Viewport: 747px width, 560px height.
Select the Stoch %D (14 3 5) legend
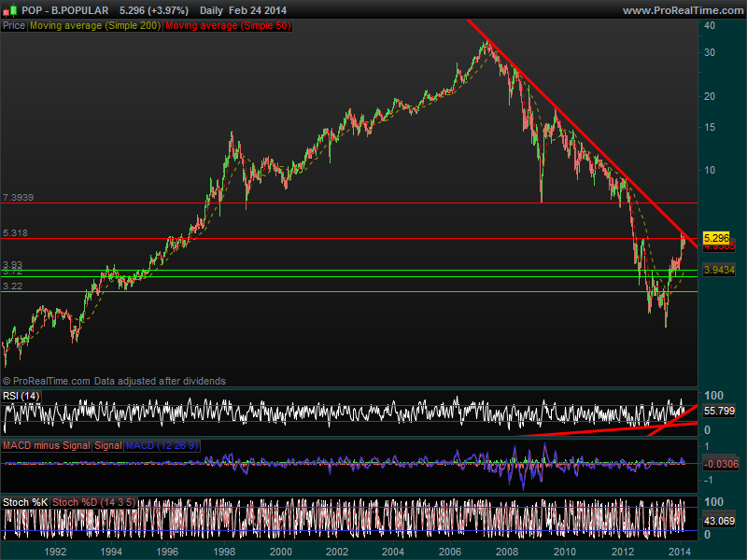point(94,502)
